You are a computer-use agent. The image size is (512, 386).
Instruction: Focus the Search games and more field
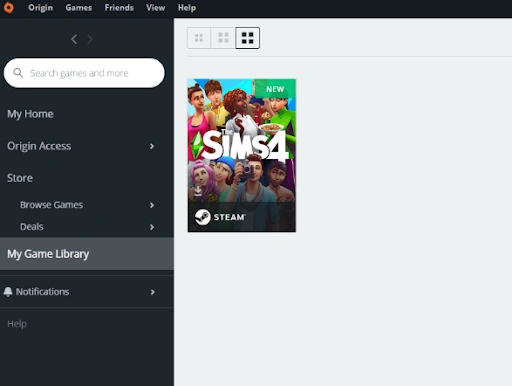(84, 73)
